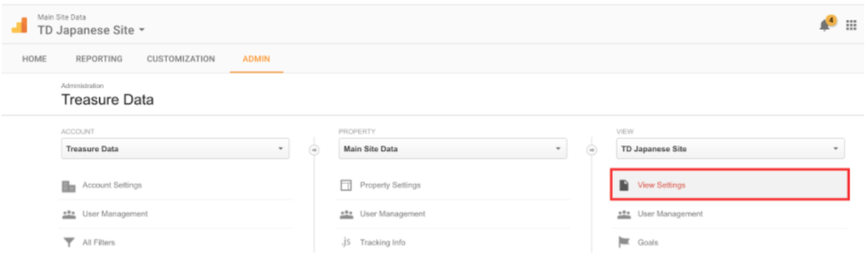Open the Main Site Data property dropdown

[x=452, y=149]
